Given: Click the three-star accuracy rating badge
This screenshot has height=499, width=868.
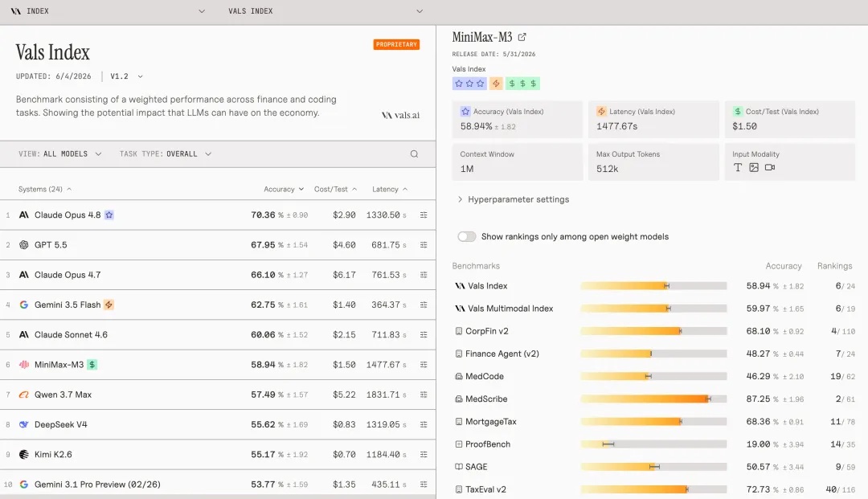Looking at the screenshot, I should tap(469, 84).
